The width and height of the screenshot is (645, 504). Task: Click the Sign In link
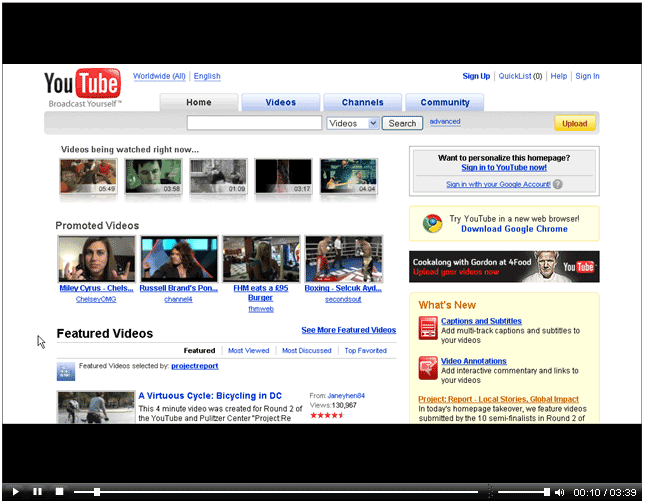587,76
